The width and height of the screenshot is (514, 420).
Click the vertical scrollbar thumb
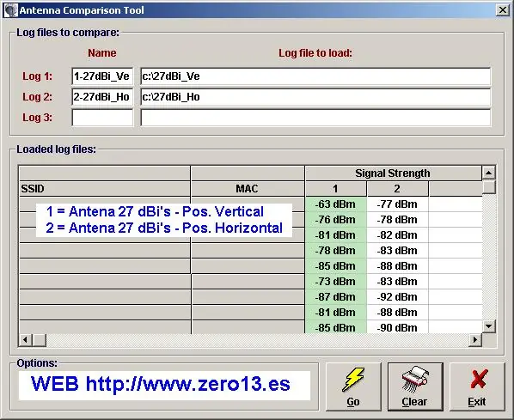click(x=488, y=187)
